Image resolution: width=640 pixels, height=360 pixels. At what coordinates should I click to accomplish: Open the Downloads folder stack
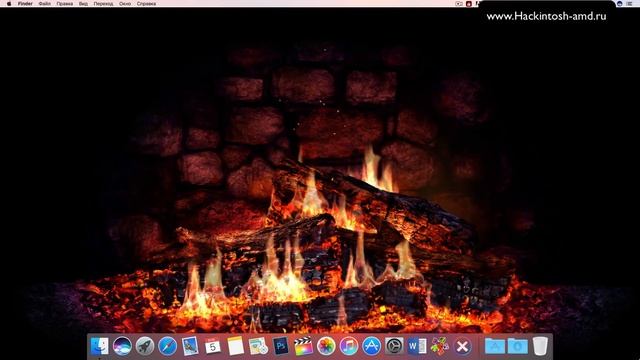pyautogui.click(x=518, y=347)
